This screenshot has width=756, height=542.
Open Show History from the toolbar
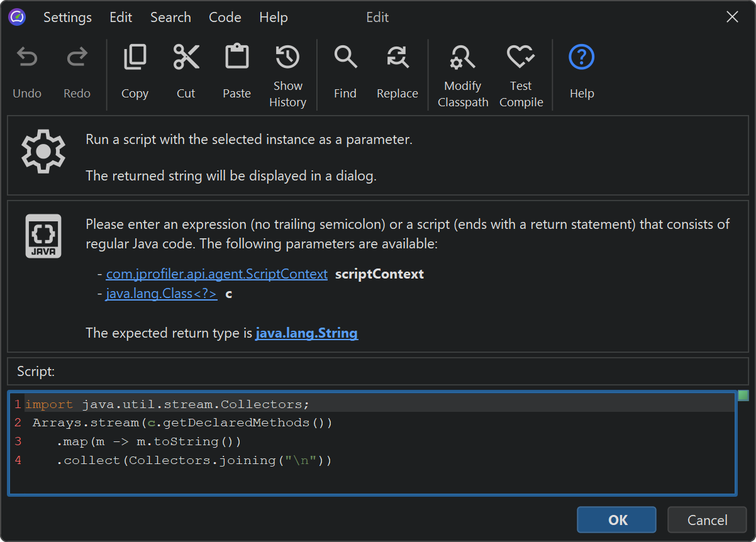287,58
